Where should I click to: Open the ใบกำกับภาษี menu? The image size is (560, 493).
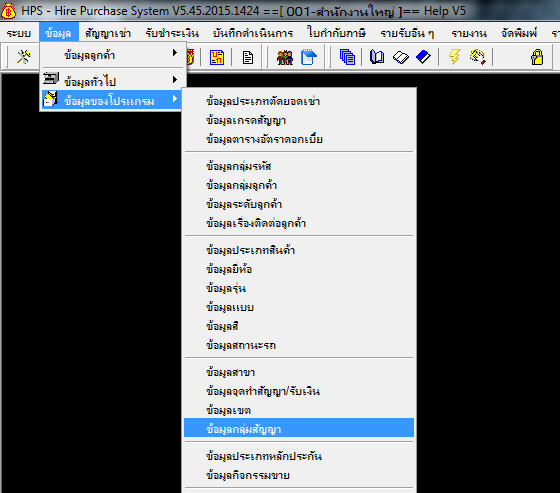(x=336, y=33)
